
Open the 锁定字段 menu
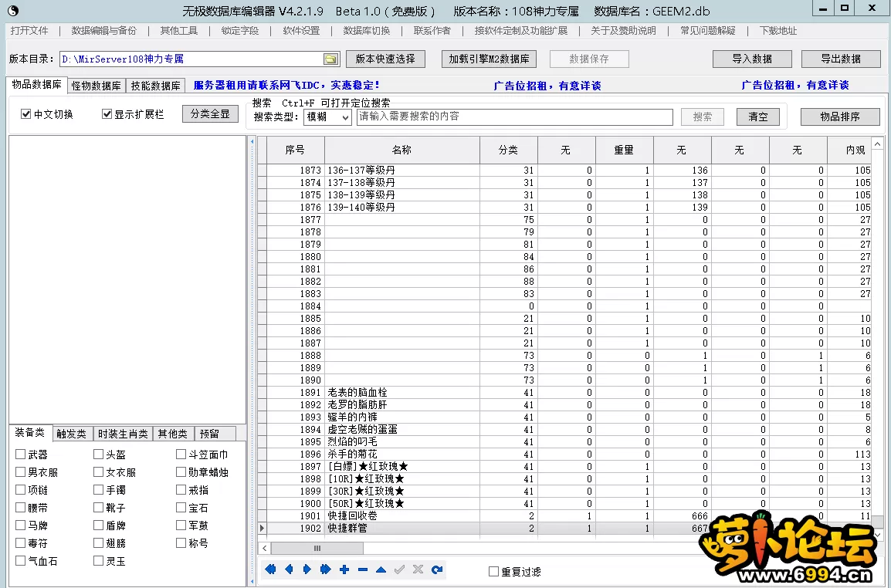pos(240,31)
